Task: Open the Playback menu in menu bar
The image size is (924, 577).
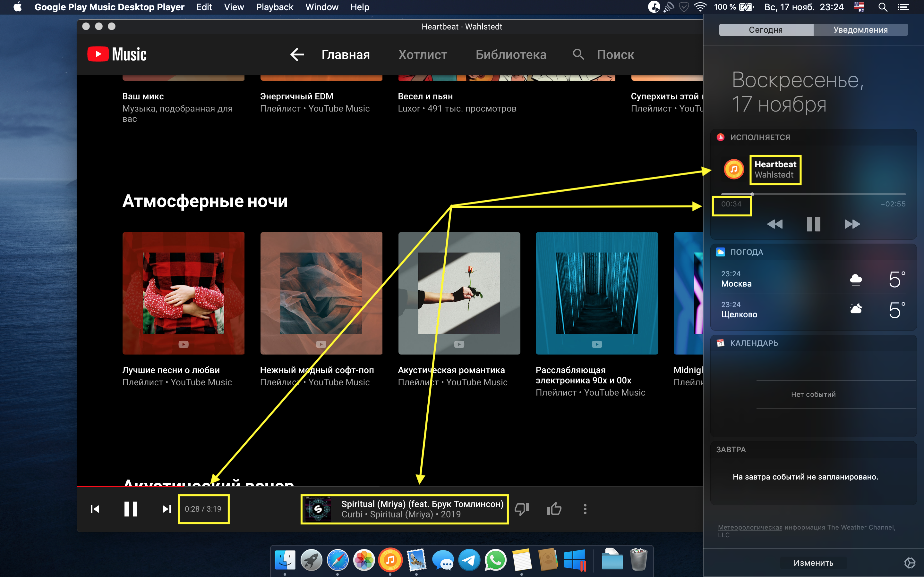Action: (x=275, y=7)
